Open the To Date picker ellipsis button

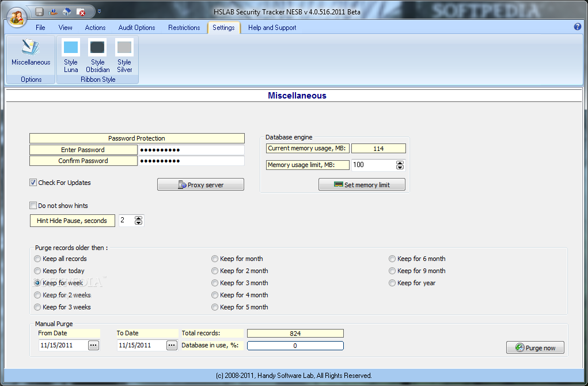pos(172,345)
